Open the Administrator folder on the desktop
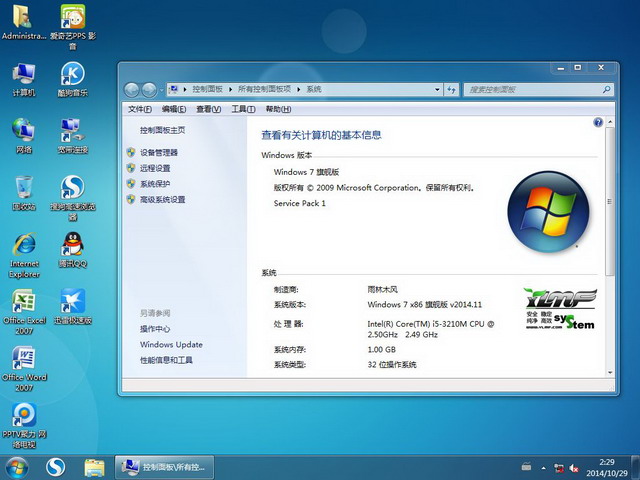 click(23, 21)
